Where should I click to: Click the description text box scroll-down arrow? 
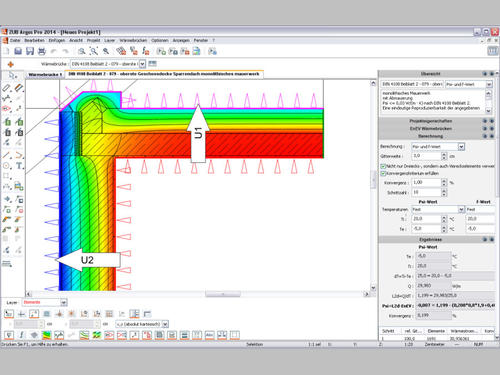489,111
